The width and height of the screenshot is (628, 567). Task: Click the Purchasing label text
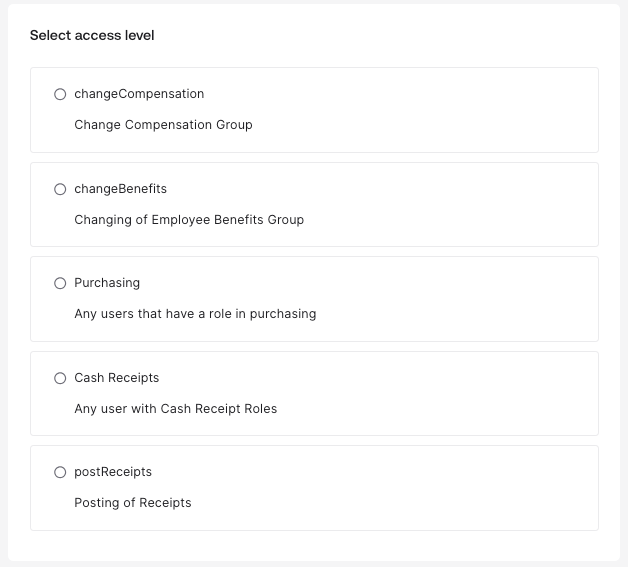pyautogui.click(x=107, y=283)
